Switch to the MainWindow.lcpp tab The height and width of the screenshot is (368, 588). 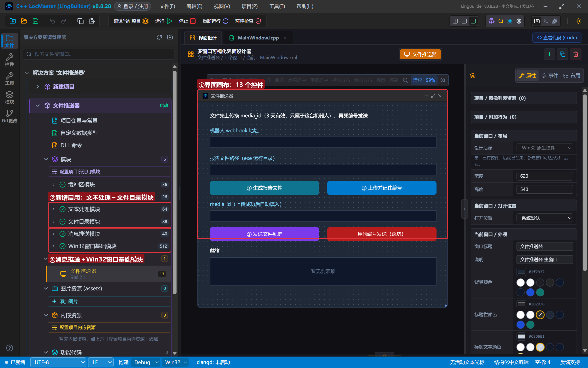[258, 38]
